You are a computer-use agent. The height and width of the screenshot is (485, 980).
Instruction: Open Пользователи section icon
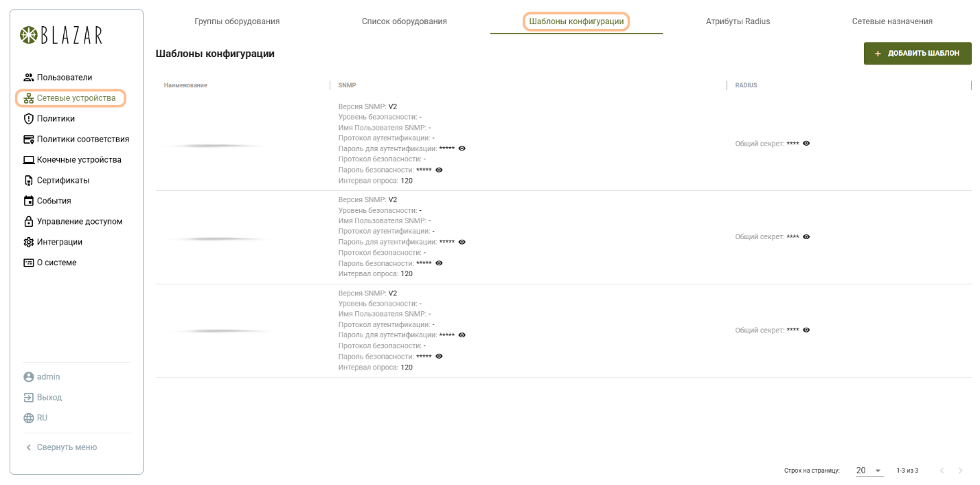[x=29, y=78]
